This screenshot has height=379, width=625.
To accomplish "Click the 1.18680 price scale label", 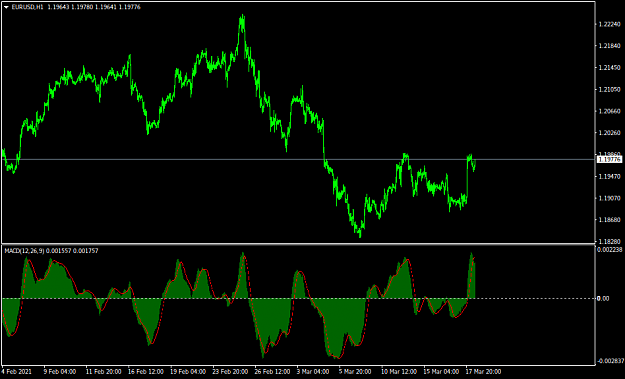I will point(609,220).
